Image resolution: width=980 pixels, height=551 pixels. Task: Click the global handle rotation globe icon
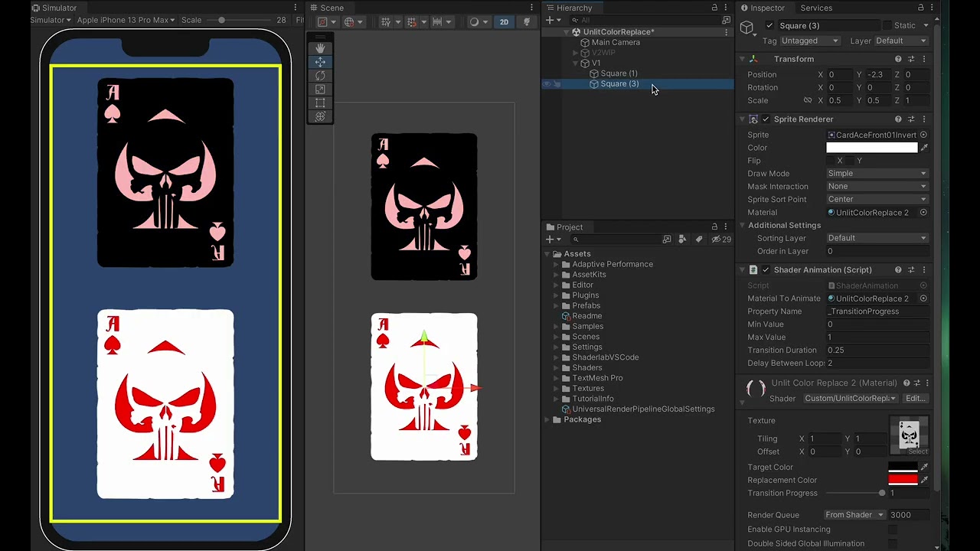[349, 21]
